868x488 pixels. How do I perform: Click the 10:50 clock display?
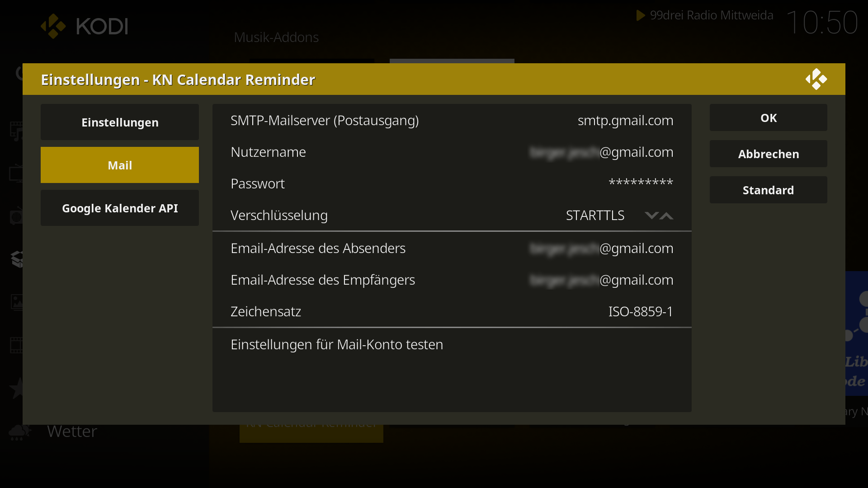click(822, 23)
